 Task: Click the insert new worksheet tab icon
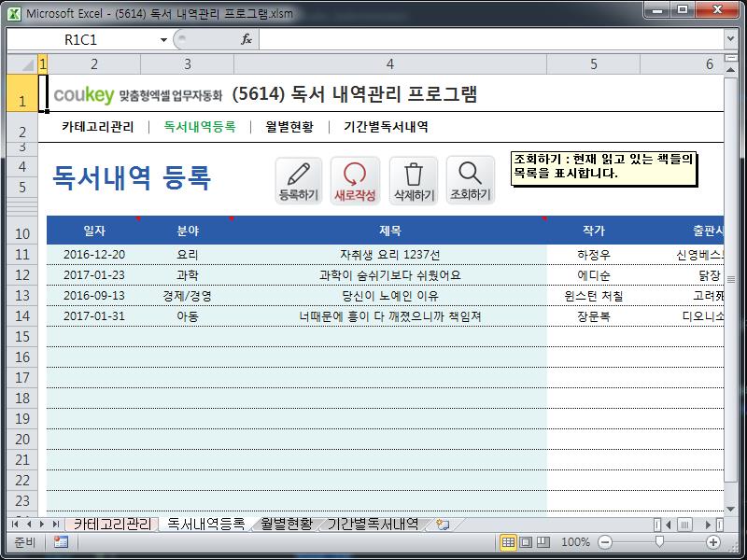click(x=443, y=525)
